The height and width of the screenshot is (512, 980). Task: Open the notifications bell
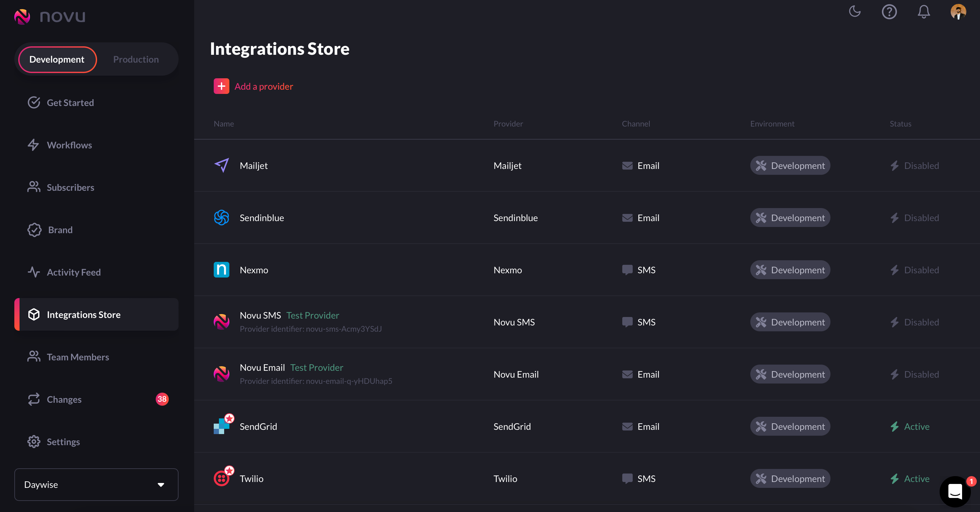click(923, 12)
